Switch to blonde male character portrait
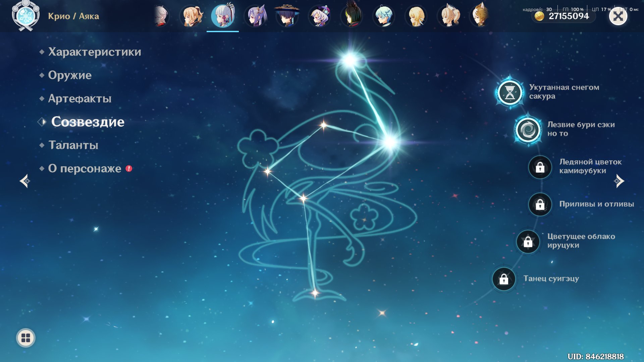This screenshot has width=644, height=362. 416,16
